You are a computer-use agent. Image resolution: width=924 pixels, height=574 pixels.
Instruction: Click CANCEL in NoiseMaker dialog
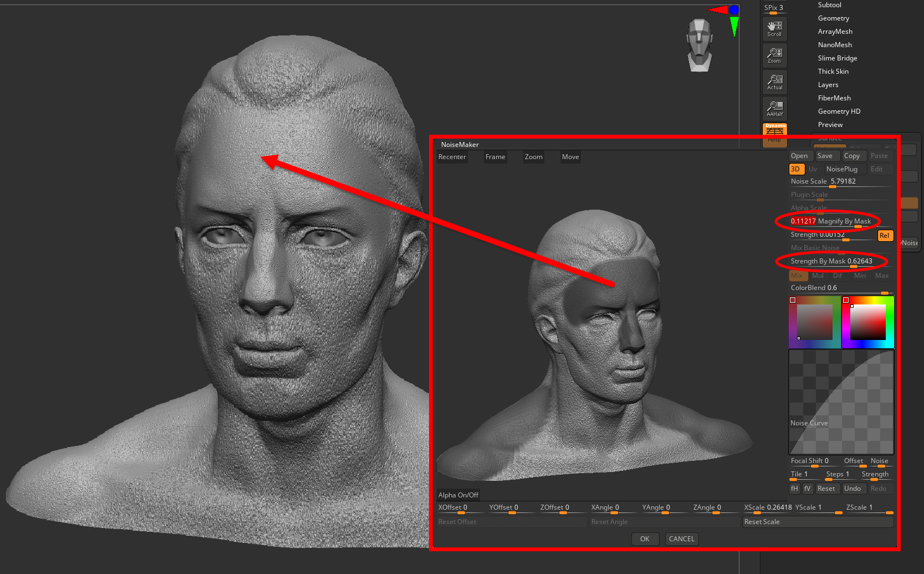(x=681, y=539)
